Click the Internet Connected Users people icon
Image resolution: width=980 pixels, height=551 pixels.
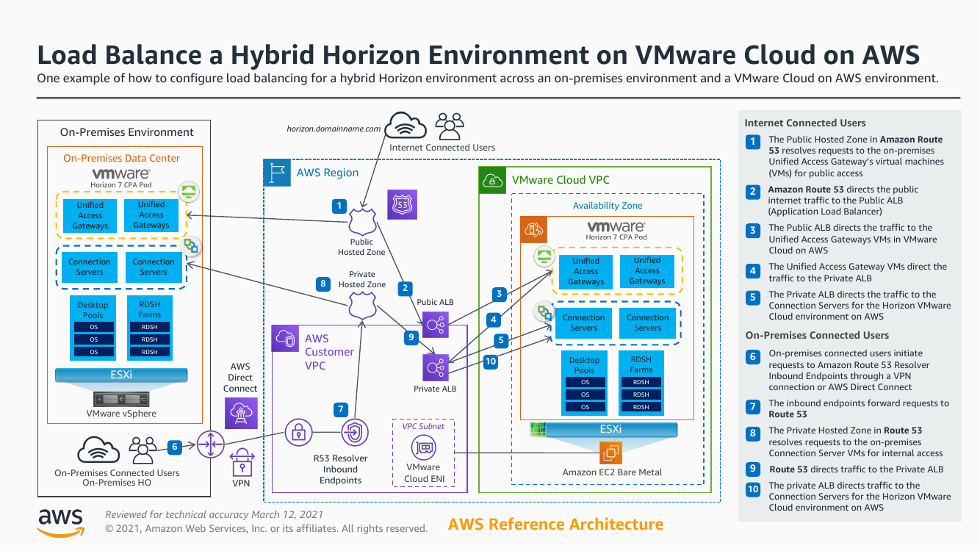pyautogui.click(x=450, y=126)
